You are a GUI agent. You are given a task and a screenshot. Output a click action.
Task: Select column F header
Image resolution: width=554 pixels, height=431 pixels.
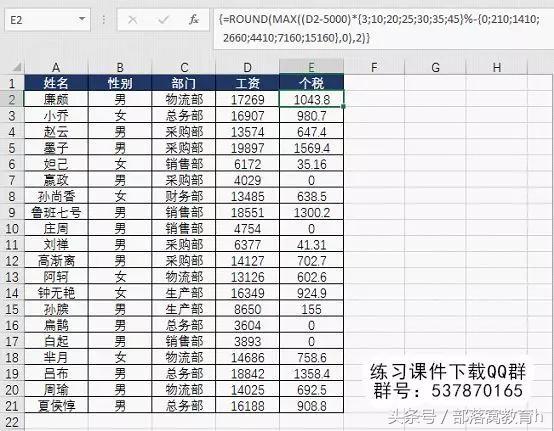374,67
